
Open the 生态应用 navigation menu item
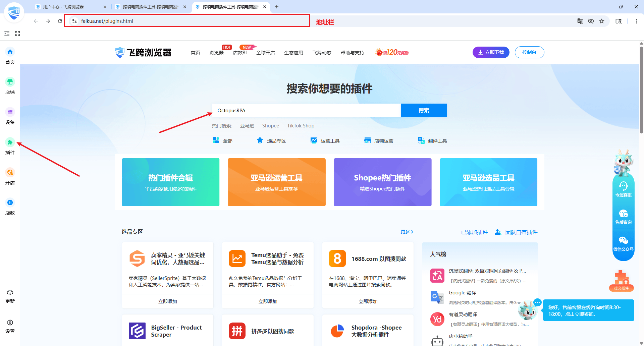[293, 53]
